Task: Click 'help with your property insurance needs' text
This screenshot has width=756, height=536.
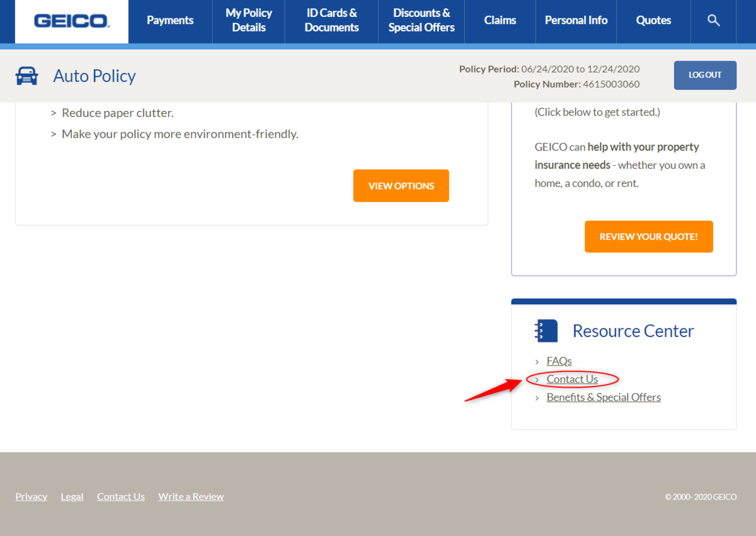Action: [x=617, y=156]
